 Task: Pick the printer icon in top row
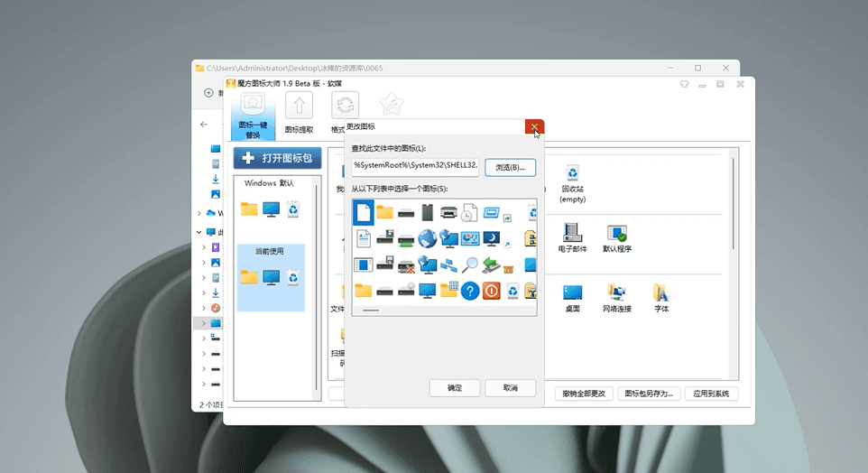pyautogui.click(x=448, y=213)
